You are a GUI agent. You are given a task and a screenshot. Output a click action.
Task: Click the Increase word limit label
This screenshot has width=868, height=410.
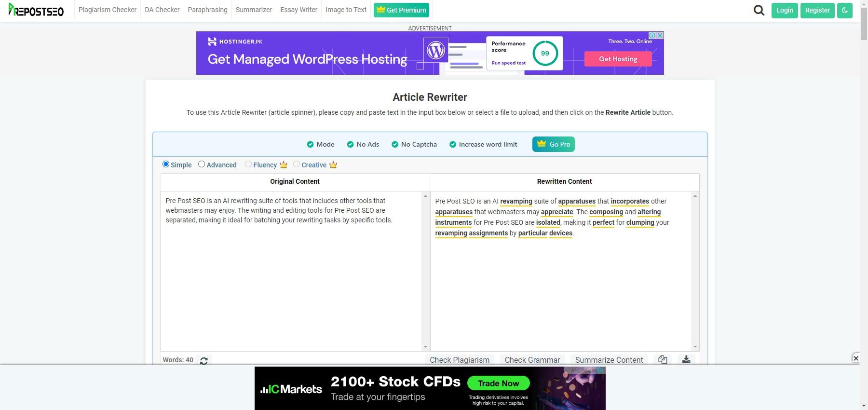(488, 144)
